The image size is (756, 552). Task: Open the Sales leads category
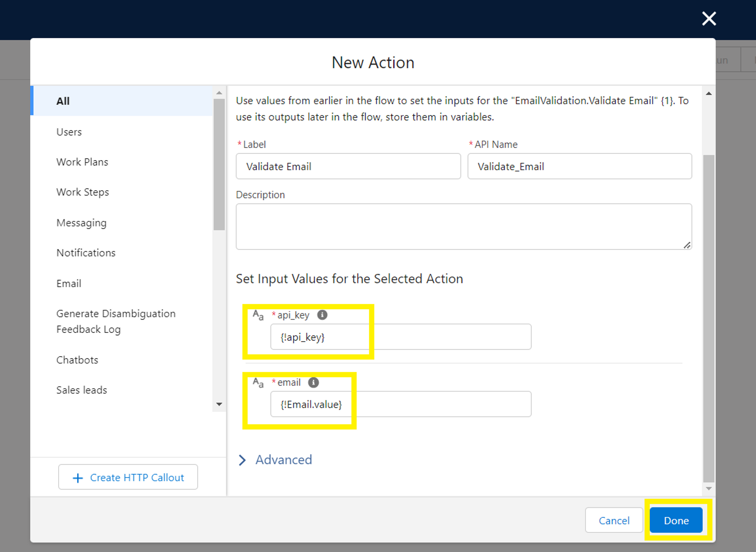point(82,390)
